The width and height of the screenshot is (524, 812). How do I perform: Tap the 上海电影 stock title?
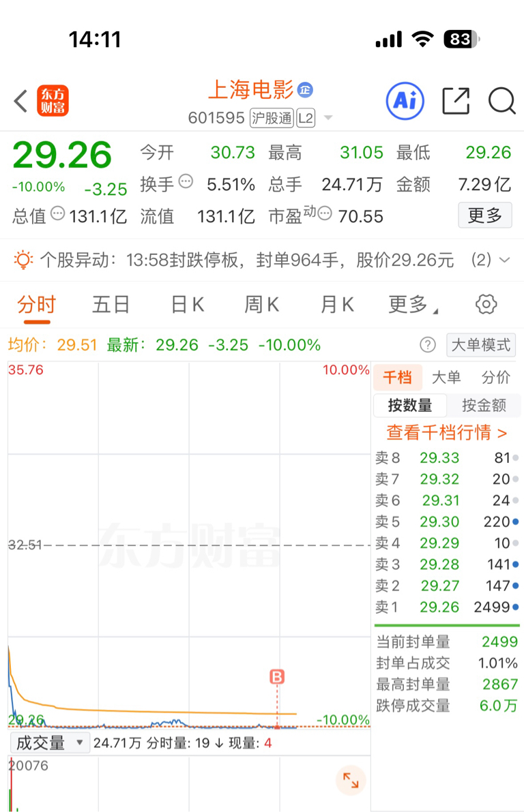click(x=251, y=90)
